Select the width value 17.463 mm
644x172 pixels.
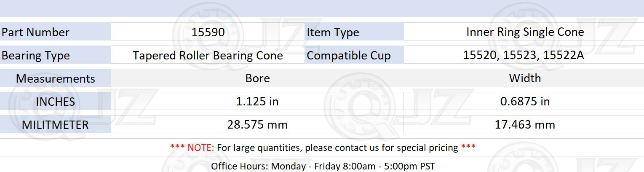pos(524,125)
